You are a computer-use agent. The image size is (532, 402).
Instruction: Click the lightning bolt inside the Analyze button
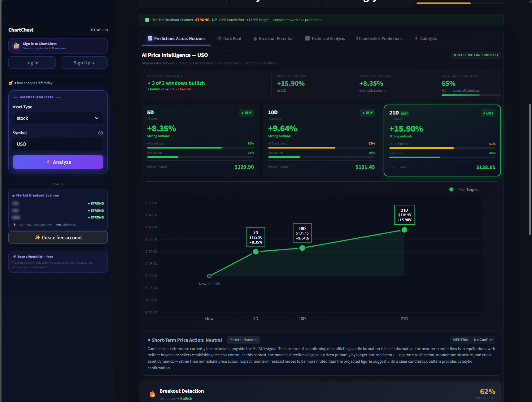click(x=48, y=162)
